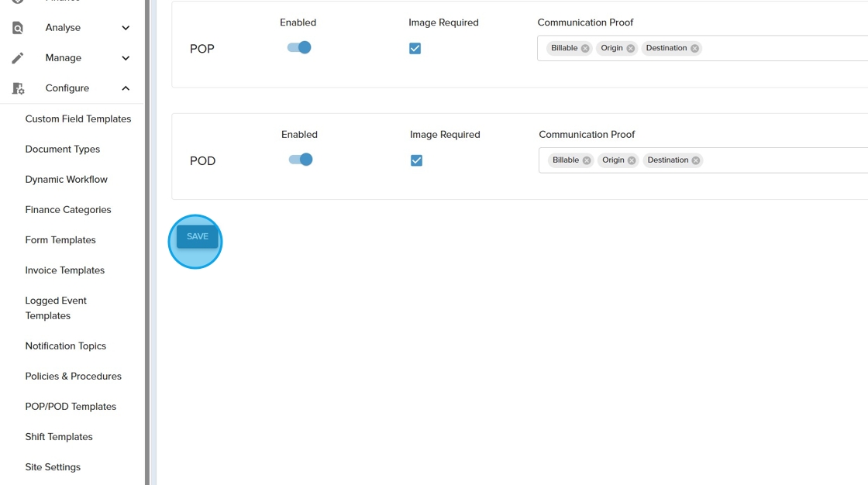Expand the Manage menu chevron

(x=126, y=58)
